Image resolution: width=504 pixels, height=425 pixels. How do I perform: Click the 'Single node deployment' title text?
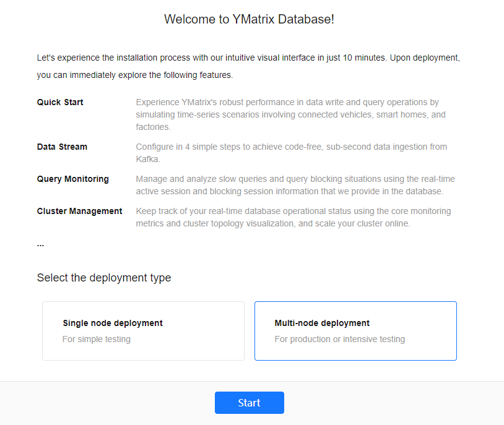click(x=113, y=323)
